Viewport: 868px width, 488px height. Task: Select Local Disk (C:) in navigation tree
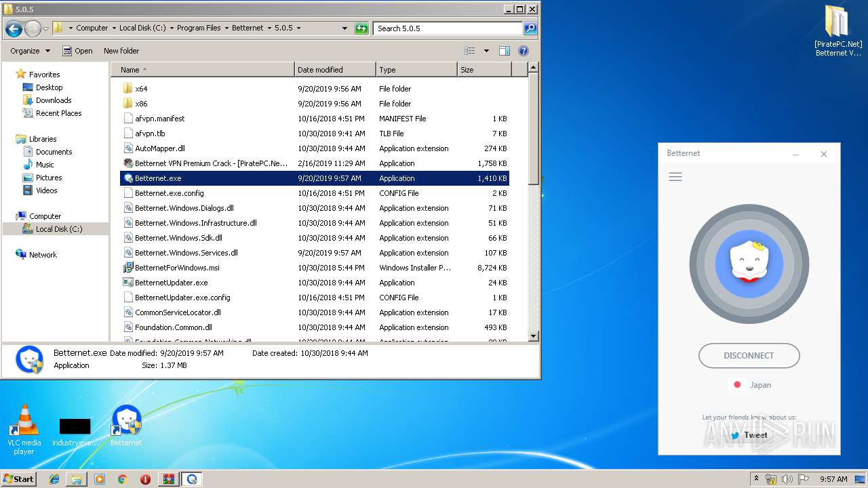point(59,229)
